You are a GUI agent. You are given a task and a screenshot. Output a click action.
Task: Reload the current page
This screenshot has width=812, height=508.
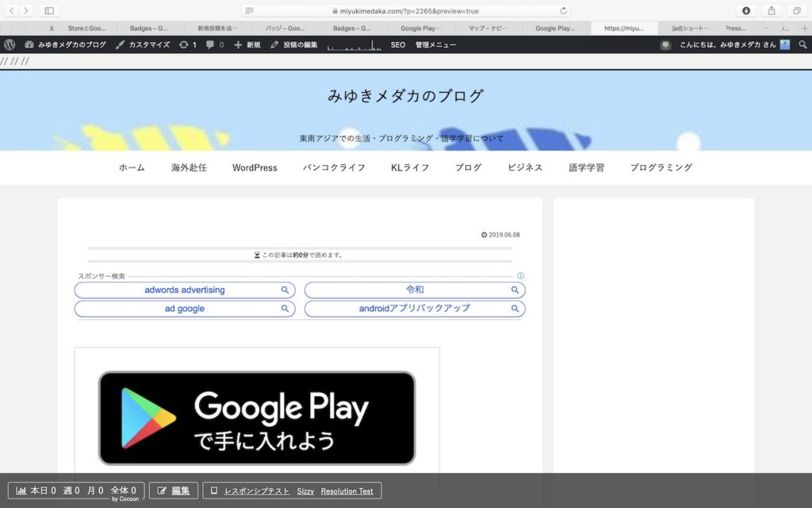(x=564, y=10)
